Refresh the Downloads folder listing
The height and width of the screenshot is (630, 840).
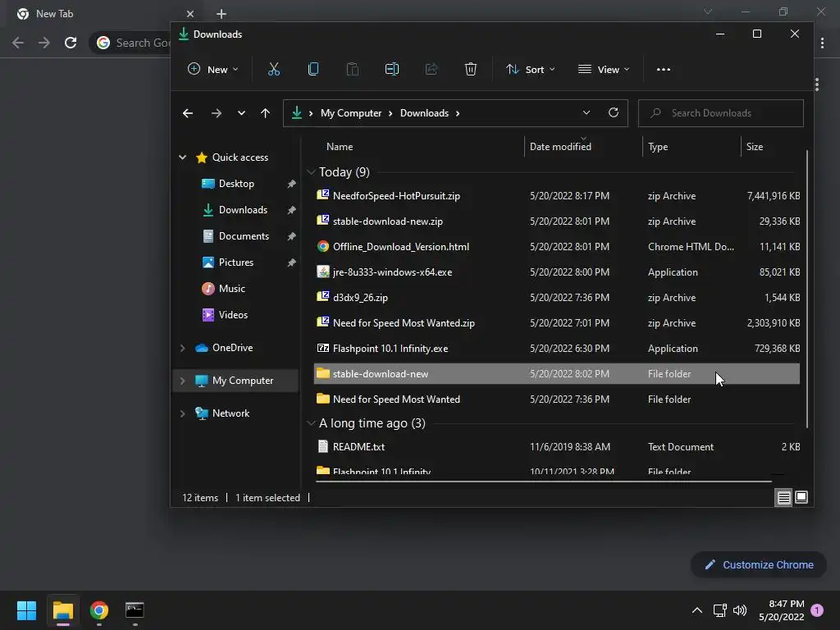click(x=614, y=112)
